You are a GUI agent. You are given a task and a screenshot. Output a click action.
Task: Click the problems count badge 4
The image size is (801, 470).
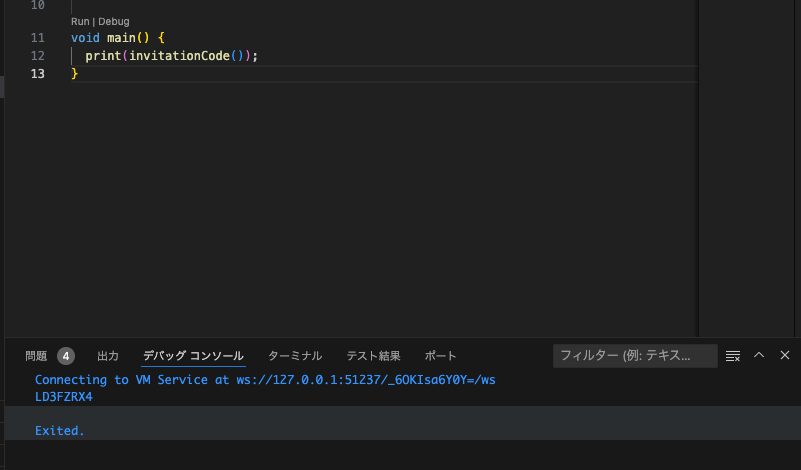(x=66, y=356)
